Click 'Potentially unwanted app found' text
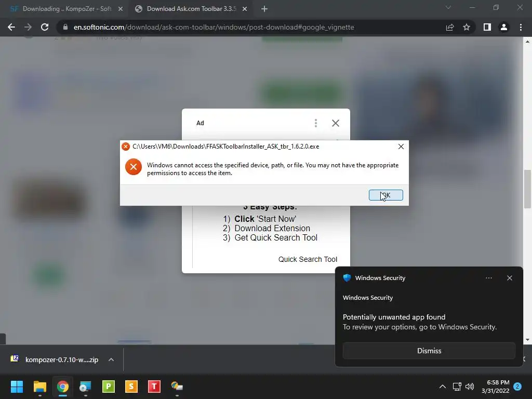532x399 pixels. 394,317
